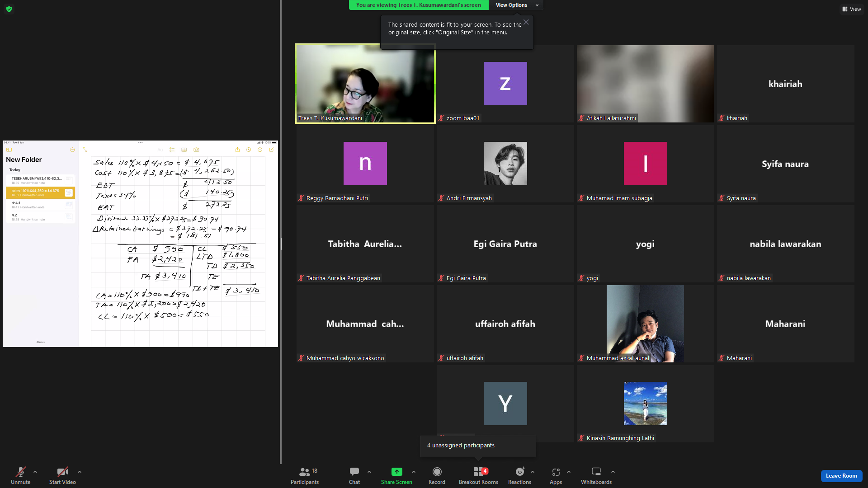Select the yogi participant tile
Image resolution: width=868 pixels, height=488 pixels.
646,244
